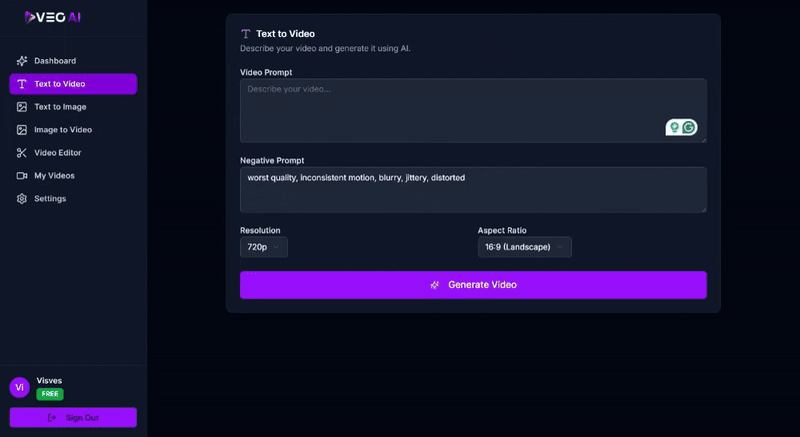800x437 pixels.
Task: Click the lightbulb suggestion icon in the prompt box
Action: 674,127
